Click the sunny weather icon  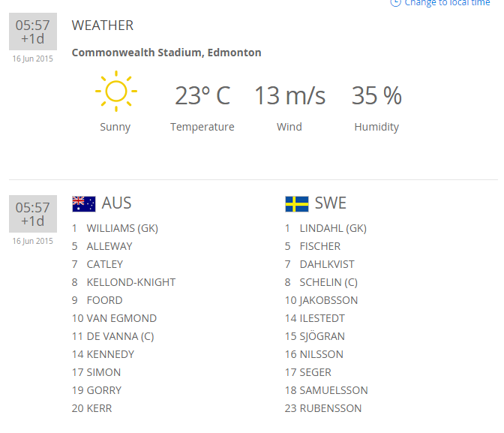click(x=115, y=92)
